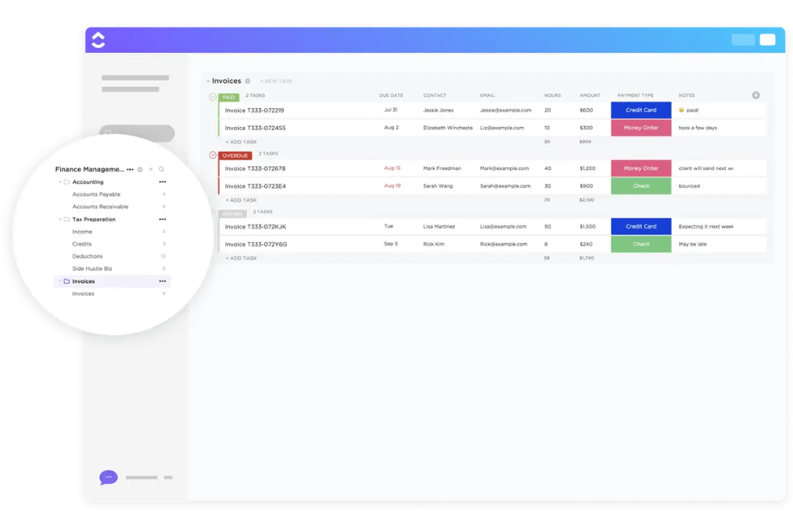Open the sidebar search magnifier
Screen dimensions: 793x532
point(162,169)
